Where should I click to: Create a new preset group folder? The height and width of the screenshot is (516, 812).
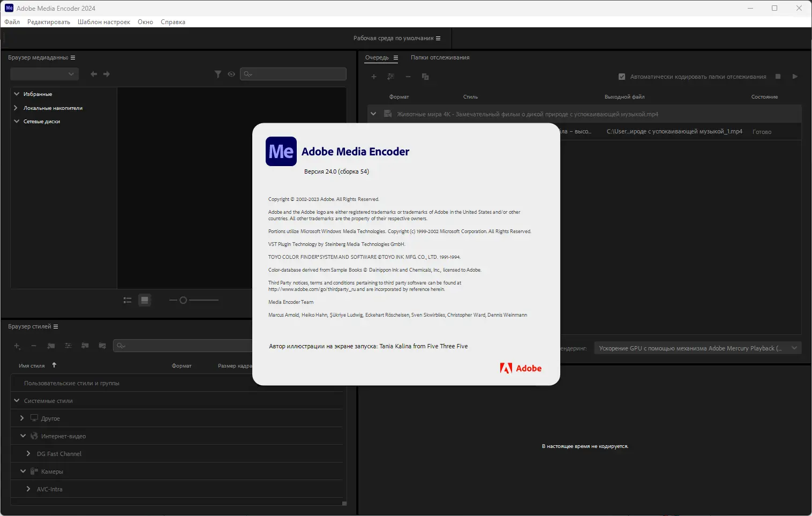pyautogui.click(x=51, y=346)
